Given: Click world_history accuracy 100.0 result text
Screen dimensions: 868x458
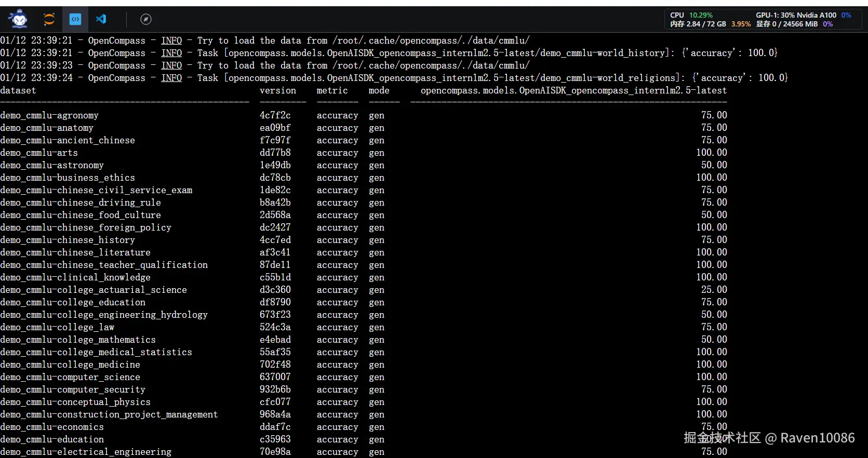Looking at the screenshot, I should pyautogui.click(x=730, y=53).
